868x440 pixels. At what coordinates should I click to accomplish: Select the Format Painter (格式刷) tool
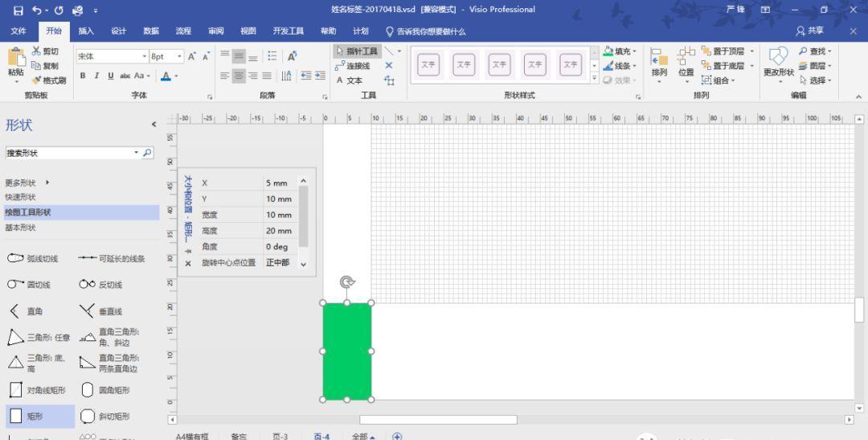[48, 80]
